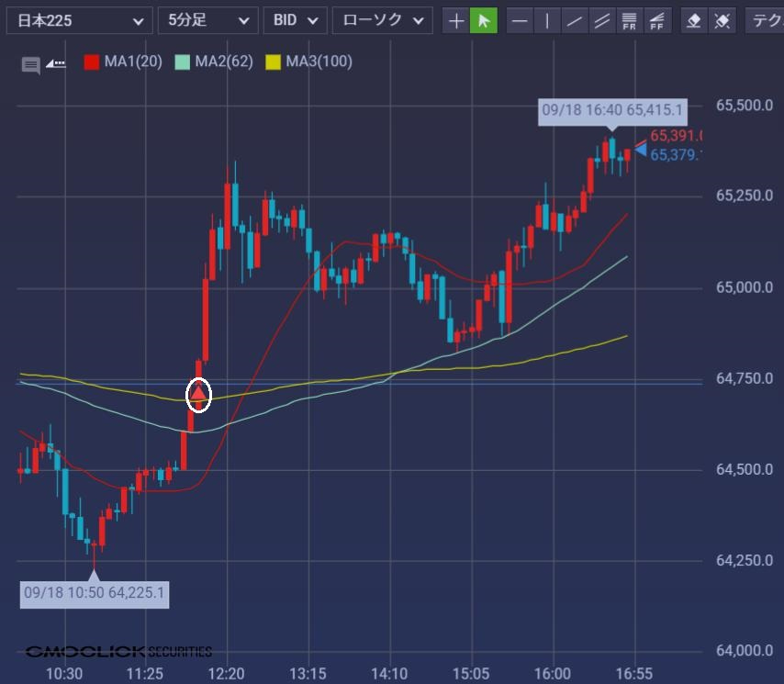This screenshot has height=684, width=784.
Task: Select the eraser tool
Action: click(x=695, y=20)
